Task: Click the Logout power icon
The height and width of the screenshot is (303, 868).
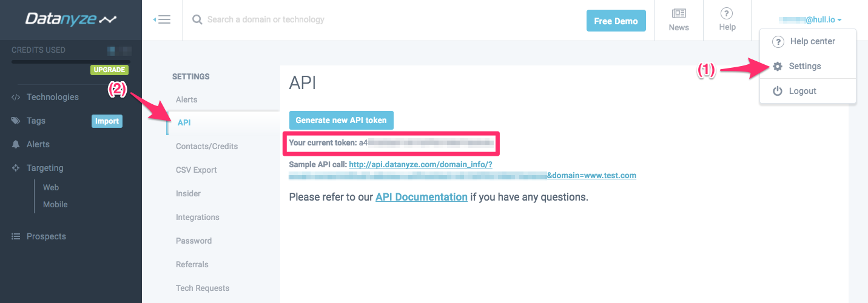Action: (x=778, y=91)
